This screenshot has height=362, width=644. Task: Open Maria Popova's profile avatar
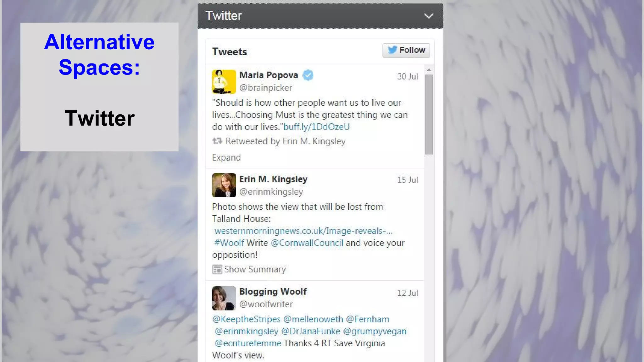224,82
